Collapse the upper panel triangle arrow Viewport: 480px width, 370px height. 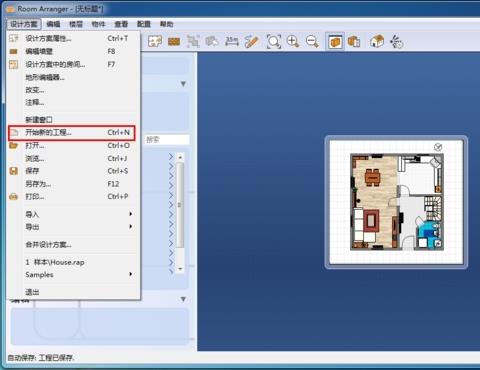pyautogui.click(x=183, y=84)
